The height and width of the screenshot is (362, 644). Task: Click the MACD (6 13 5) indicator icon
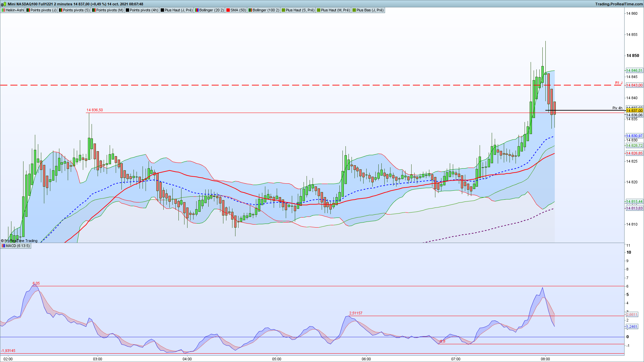3,246
